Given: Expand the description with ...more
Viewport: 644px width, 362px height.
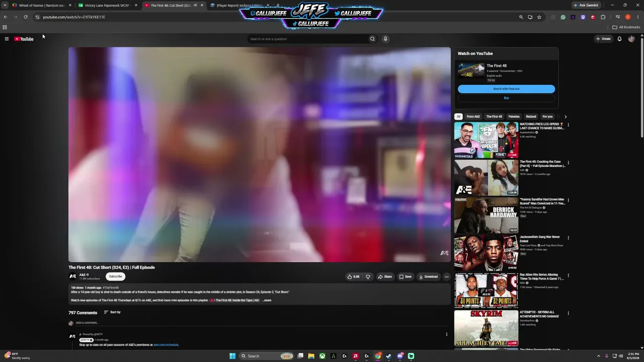Looking at the screenshot, I should 267,300.
